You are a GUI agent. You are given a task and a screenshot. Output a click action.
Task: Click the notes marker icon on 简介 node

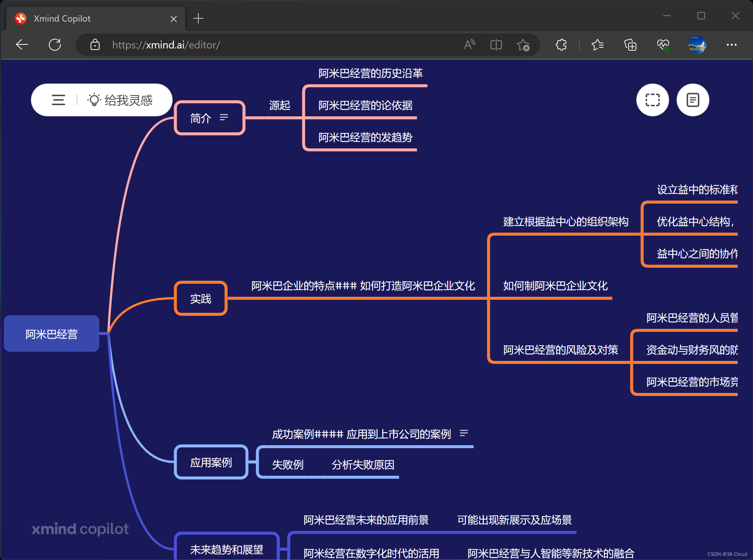223,117
